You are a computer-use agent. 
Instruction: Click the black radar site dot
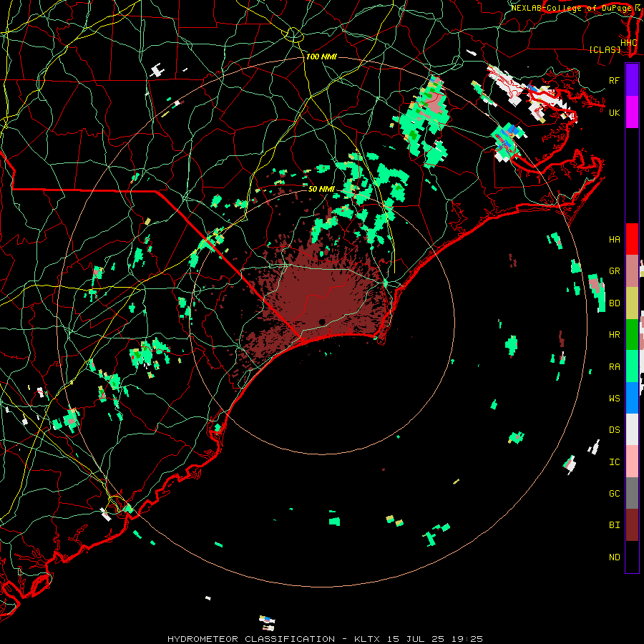(322, 321)
